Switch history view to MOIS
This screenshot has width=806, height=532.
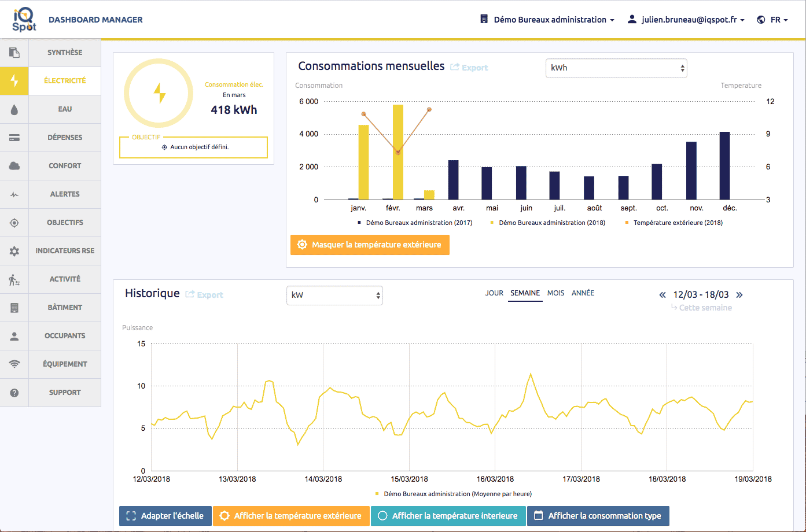(x=555, y=293)
